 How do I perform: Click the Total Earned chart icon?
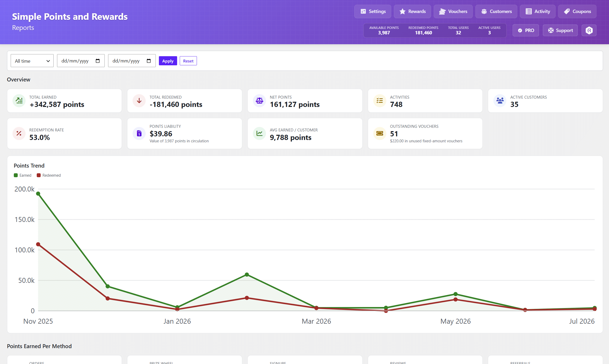pos(19,101)
